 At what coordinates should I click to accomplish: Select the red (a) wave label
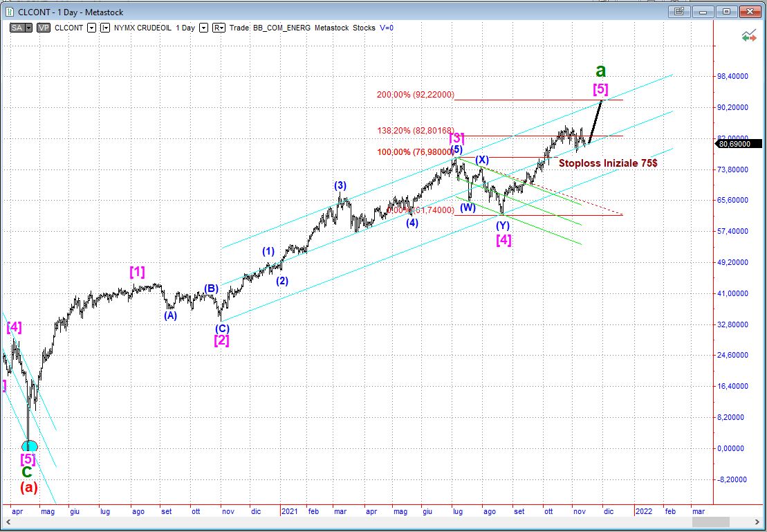pyautogui.click(x=28, y=488)
